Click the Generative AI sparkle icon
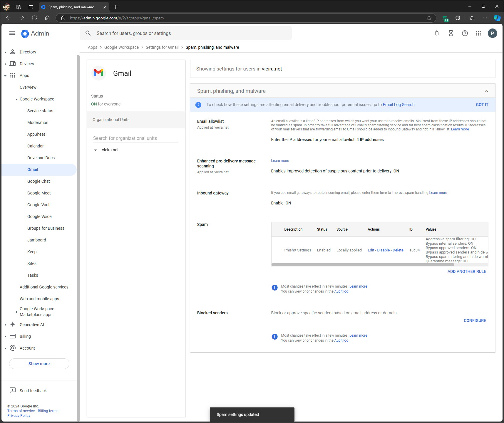This screenshot has height=423, width=504. pos(13,324)
